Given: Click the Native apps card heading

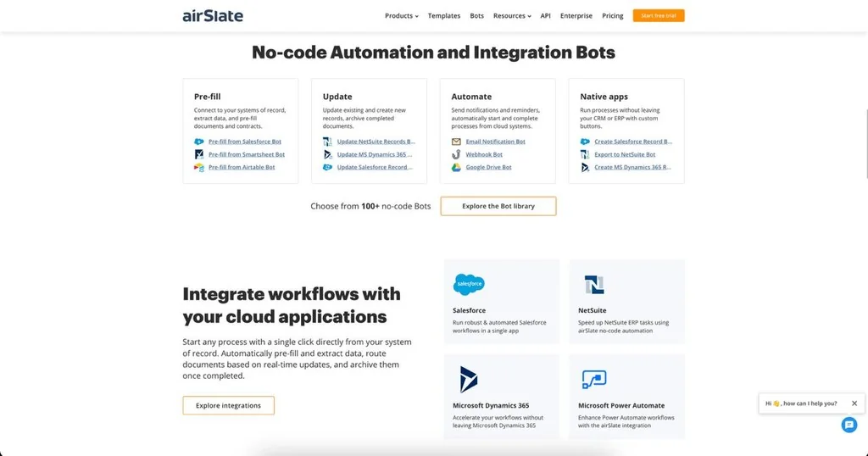Looking at the screenshot, I should point(604,97).
